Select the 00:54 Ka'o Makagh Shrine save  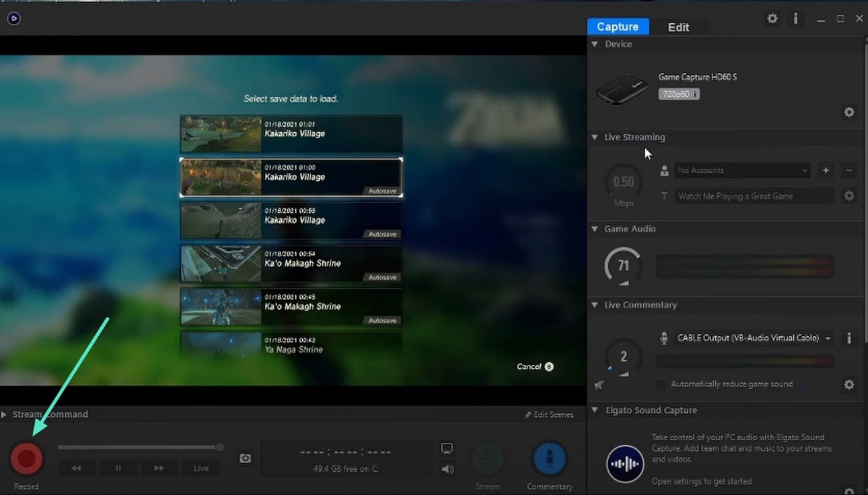coord(291,264)
